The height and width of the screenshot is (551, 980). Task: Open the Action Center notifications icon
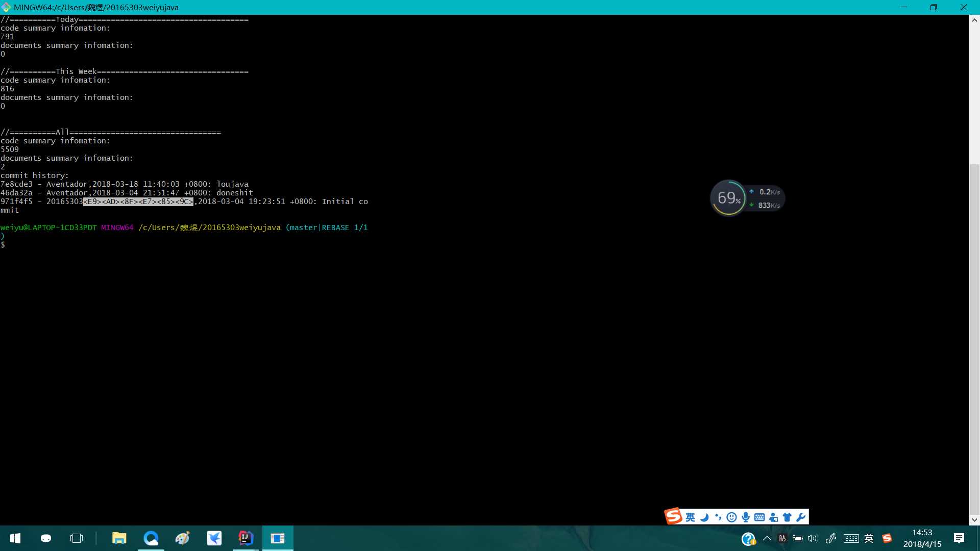pyautogui.click(x=959, y=538)
